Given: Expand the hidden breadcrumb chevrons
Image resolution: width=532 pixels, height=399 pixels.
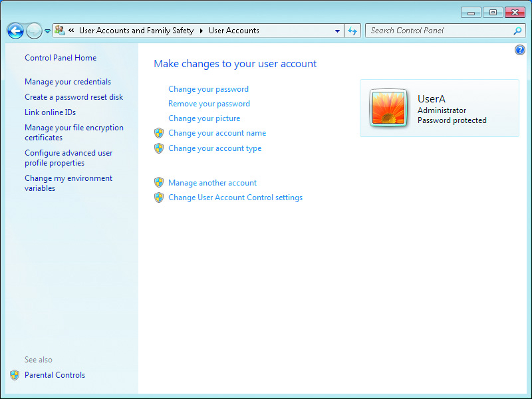Looking at the screenshot, I should [71, 30].
